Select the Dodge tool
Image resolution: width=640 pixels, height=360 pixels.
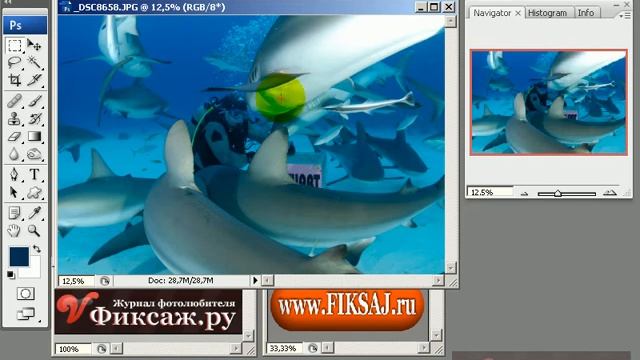34,154
